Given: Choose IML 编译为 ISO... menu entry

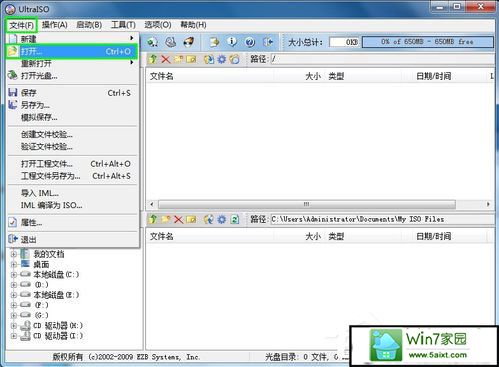Looking at the screenshot, I should (x=72, y=205).
